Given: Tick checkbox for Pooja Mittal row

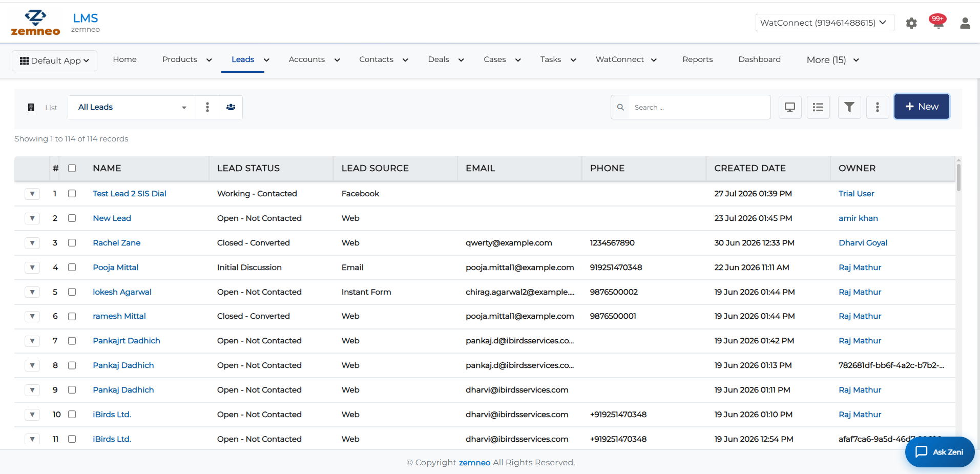Looking at the screenshot, I should click(x=72, y=267).
